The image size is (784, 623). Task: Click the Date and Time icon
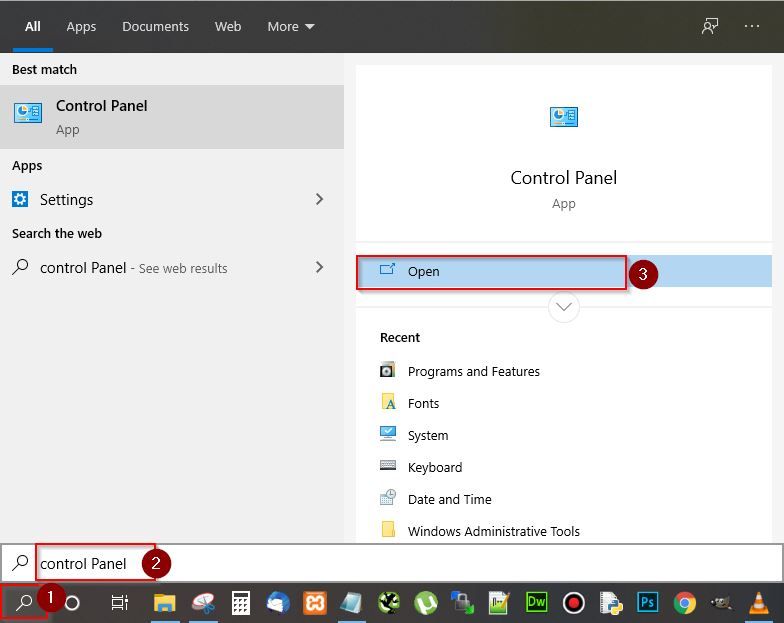coord(388,498)
